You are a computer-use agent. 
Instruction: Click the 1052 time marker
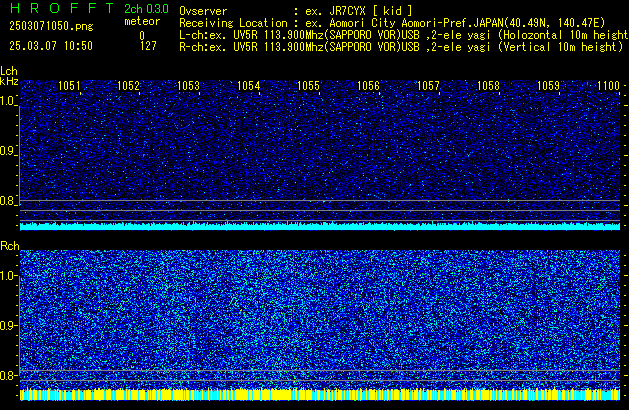coord(128,86)
